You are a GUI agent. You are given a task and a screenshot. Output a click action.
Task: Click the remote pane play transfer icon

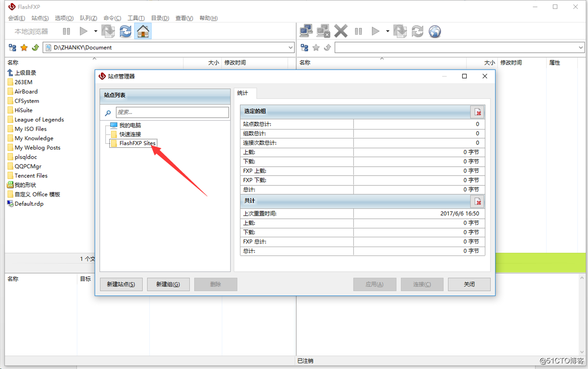376,31
